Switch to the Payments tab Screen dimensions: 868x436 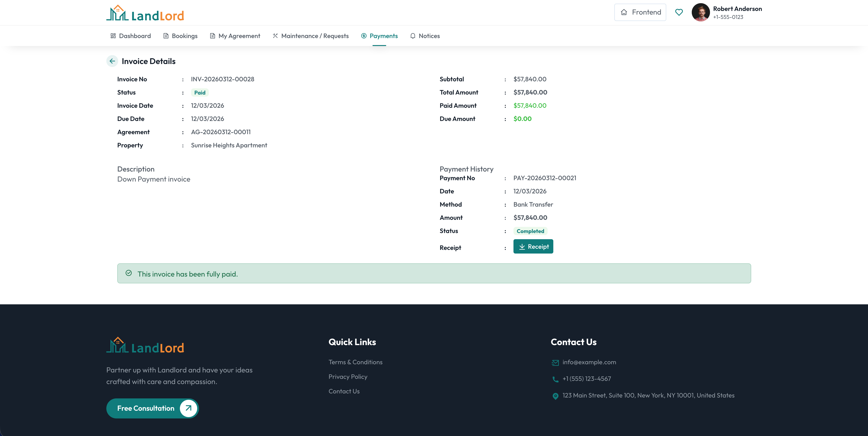coord(379,36)
